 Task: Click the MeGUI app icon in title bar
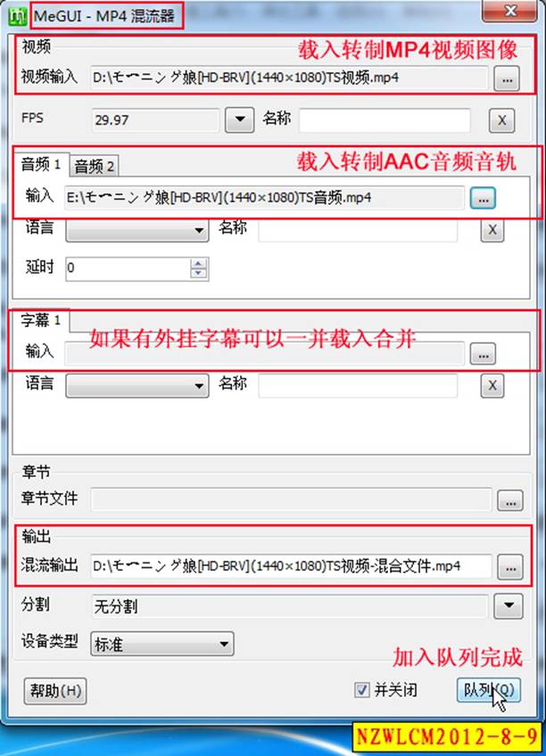point(17,16)
